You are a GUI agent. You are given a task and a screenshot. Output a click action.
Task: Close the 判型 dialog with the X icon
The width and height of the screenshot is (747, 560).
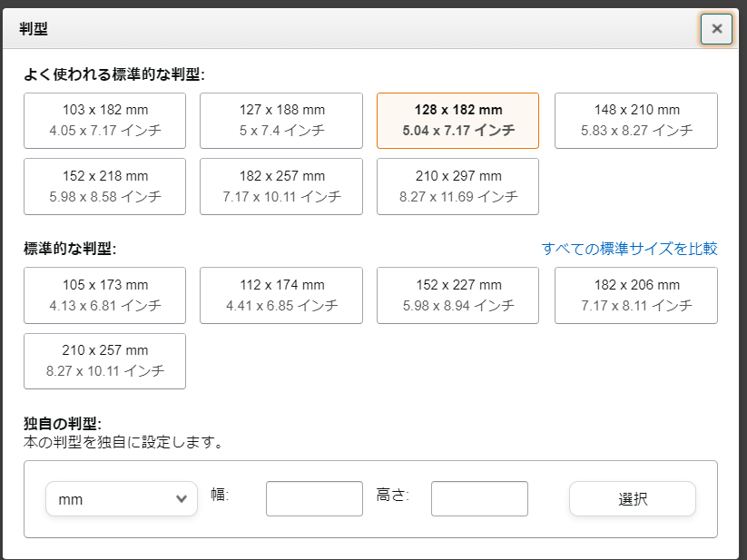[716, 29]
